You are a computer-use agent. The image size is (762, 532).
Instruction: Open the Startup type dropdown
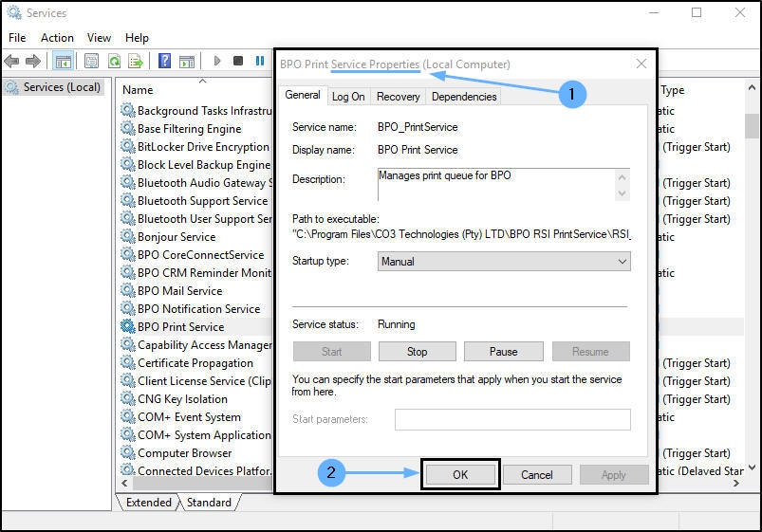(504, 262)
